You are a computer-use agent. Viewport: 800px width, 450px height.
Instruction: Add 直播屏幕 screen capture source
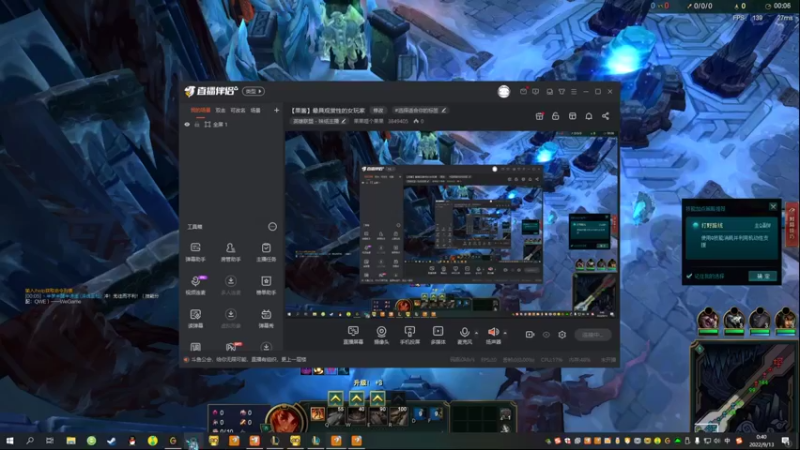pos(353,335)
